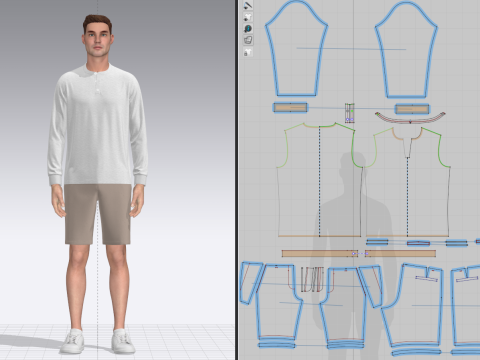Click the garment display icon with eye

click(248, 17)
